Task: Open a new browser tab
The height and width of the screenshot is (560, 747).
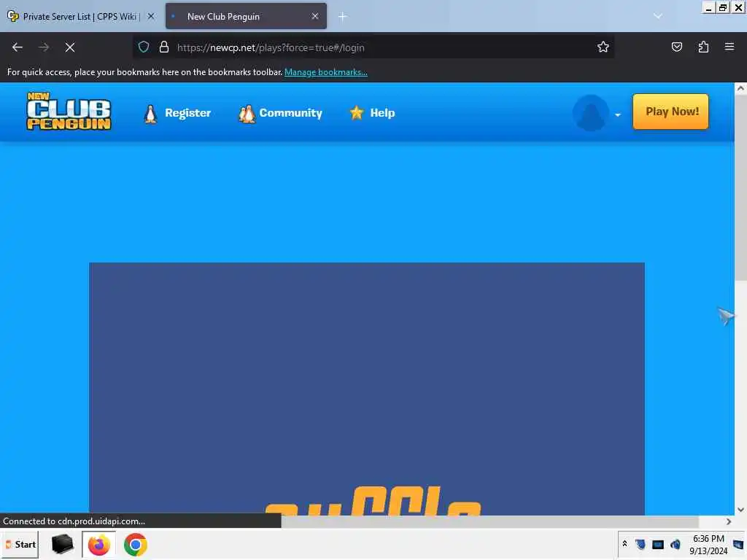Action: tap(343, 17)
